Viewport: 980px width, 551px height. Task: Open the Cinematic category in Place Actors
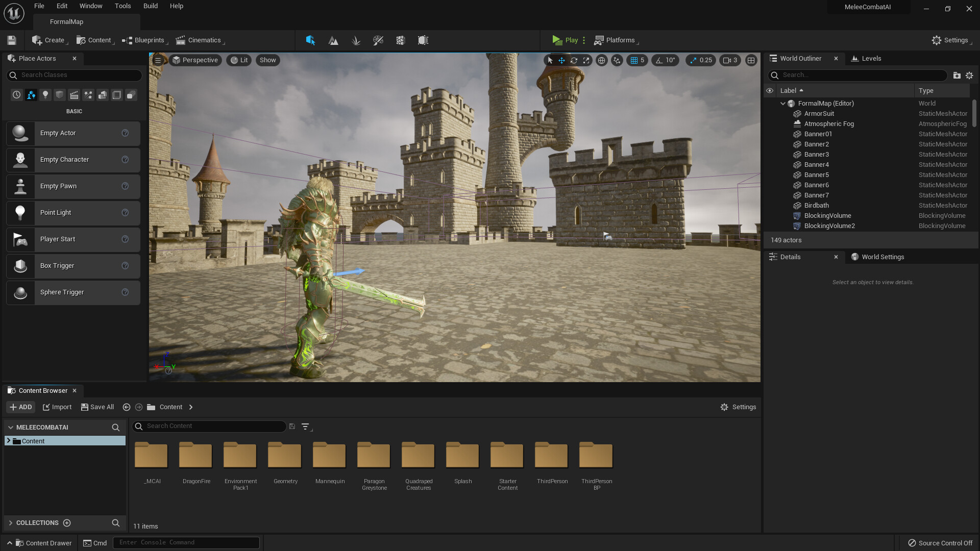coord(74,94)
